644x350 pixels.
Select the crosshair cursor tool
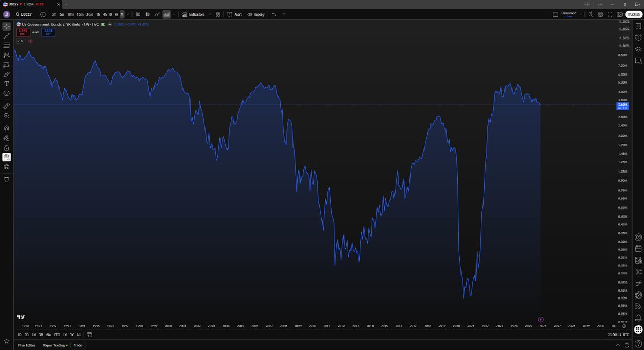click(6, 26)
